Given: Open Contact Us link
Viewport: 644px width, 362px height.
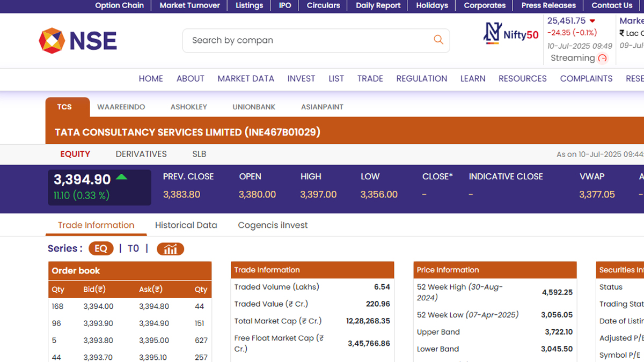Looking at the screenshot, I should click(x=612, y=5).
